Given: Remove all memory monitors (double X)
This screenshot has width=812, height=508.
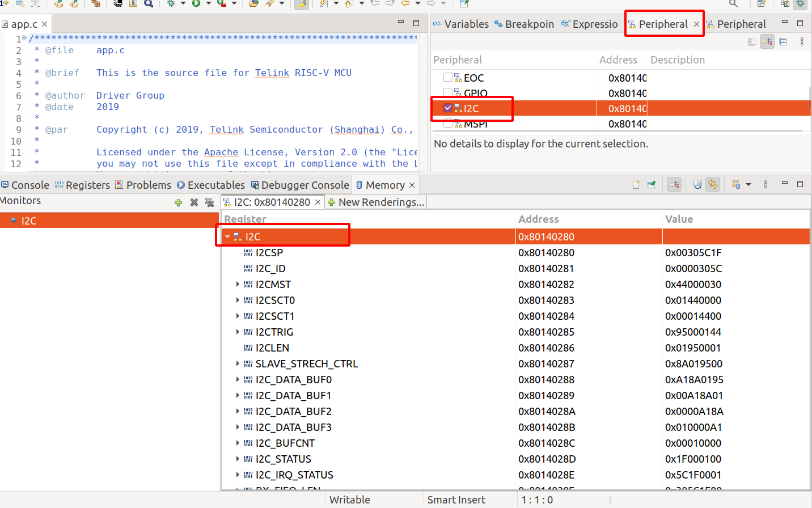Looking at the screenshot, I should click(209, 202).
